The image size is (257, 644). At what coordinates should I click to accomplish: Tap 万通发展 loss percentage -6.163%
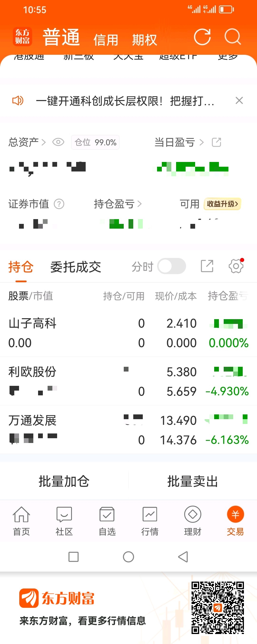[x=227, y=440]
